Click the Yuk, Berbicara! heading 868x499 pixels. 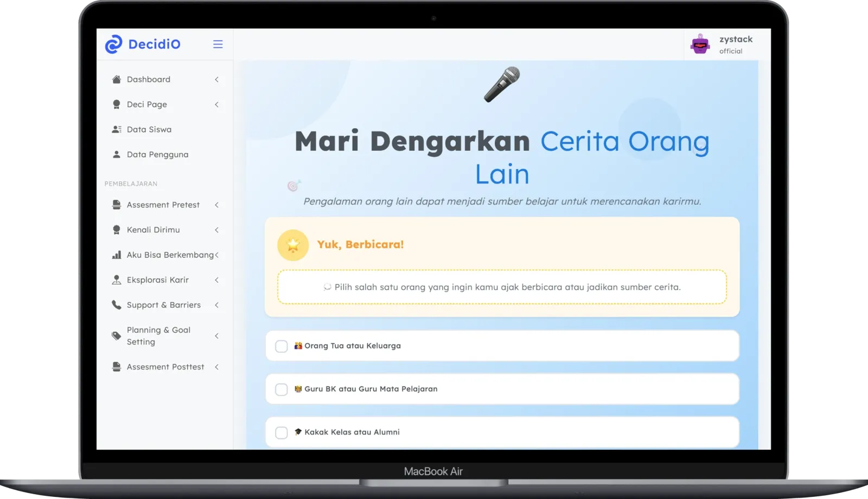[360, 244]
